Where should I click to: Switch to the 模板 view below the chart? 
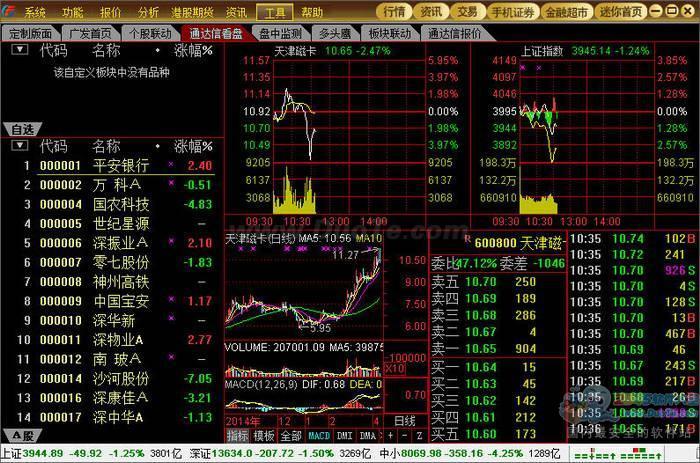pyautogui.click(x=264, y=436)
